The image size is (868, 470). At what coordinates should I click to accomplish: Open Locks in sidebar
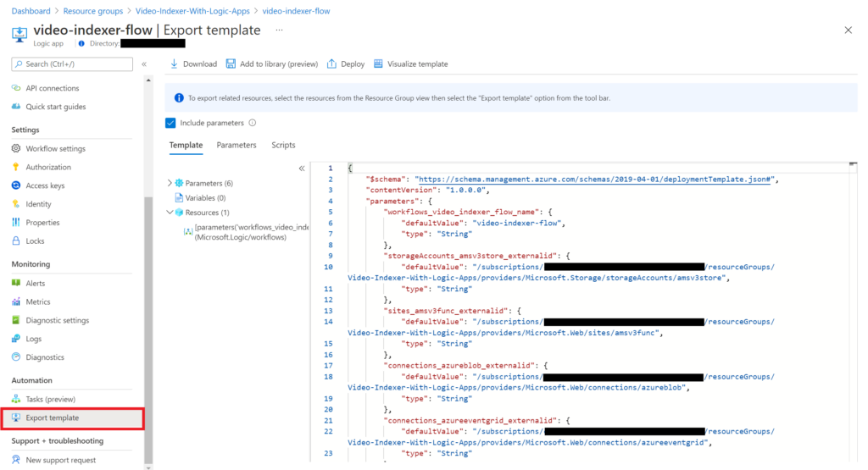[x=35, y=241]
